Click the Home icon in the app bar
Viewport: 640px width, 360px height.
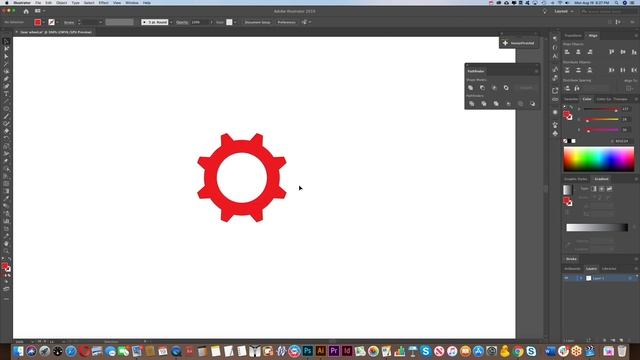[26, 11]
